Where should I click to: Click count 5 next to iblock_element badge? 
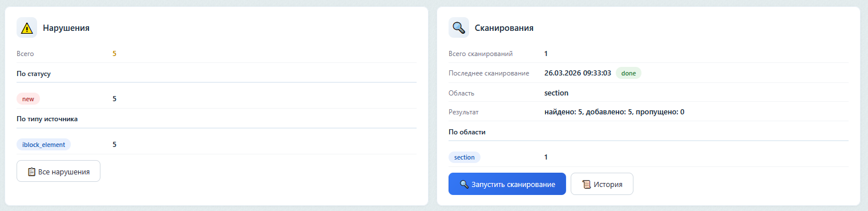[114, 145]
